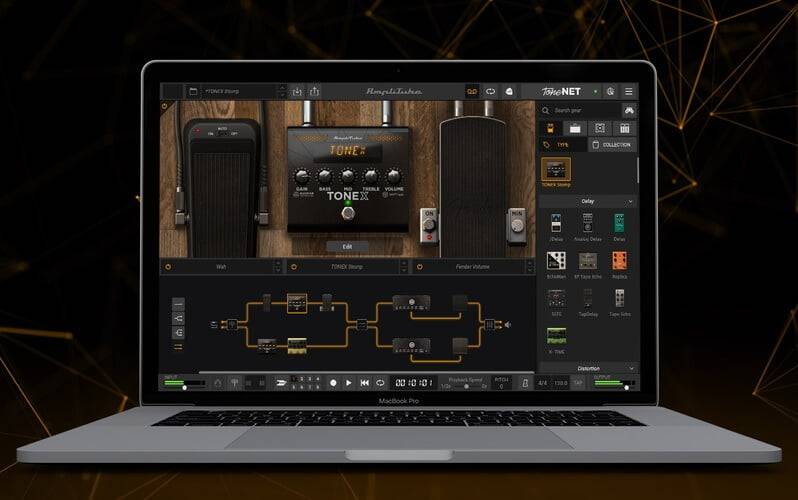Image resolution: width=798 pixels, height=500 pixels.
Task: Click the export share icon in toolbar
Action: tap(315, 91)
